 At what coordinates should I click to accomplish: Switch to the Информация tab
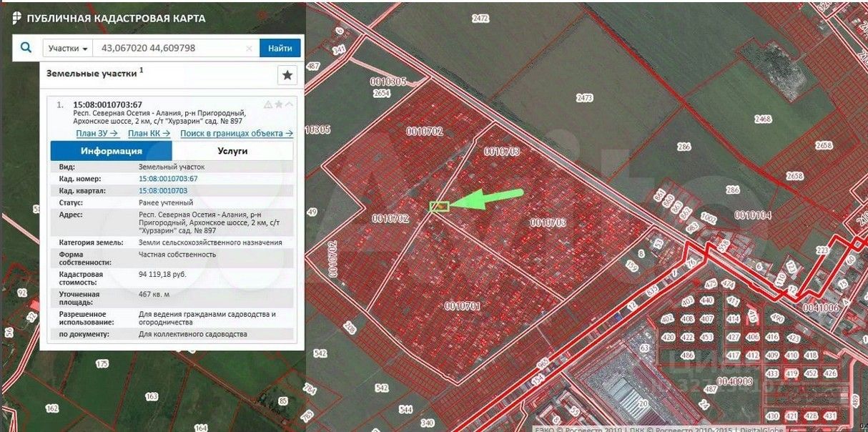click(x=112, y=151)
